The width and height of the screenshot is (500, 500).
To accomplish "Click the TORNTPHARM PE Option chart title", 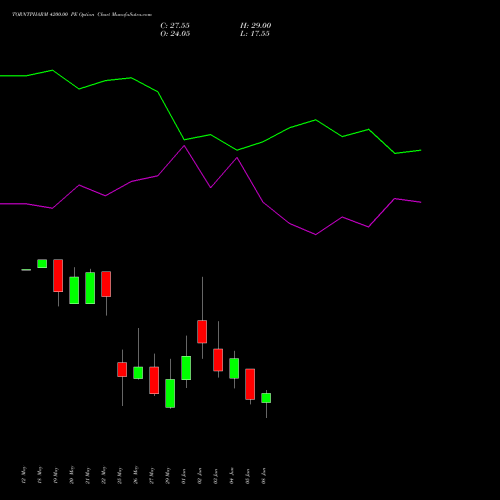I will pyautogui.click(x=82, y=15).
